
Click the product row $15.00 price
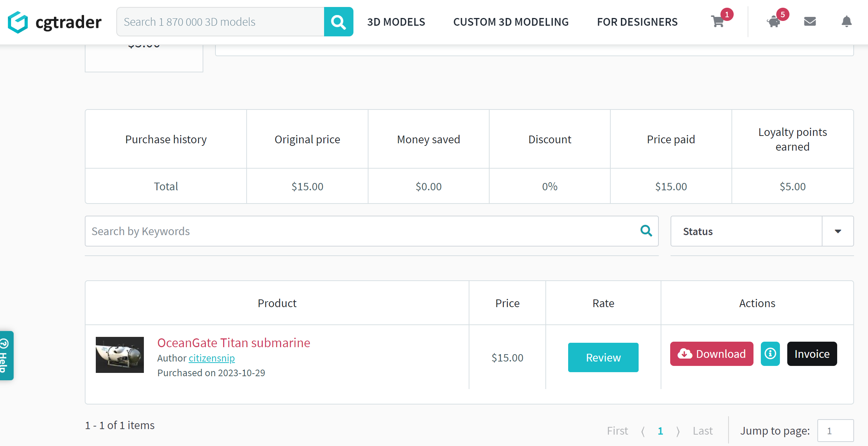click(x=507, y=357)
